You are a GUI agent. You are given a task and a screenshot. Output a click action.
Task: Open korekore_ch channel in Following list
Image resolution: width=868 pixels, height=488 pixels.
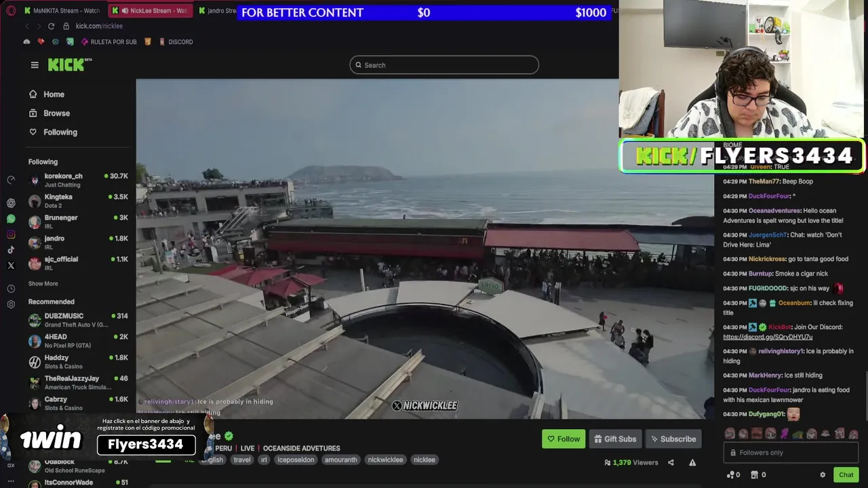click(x=78, y=180)
